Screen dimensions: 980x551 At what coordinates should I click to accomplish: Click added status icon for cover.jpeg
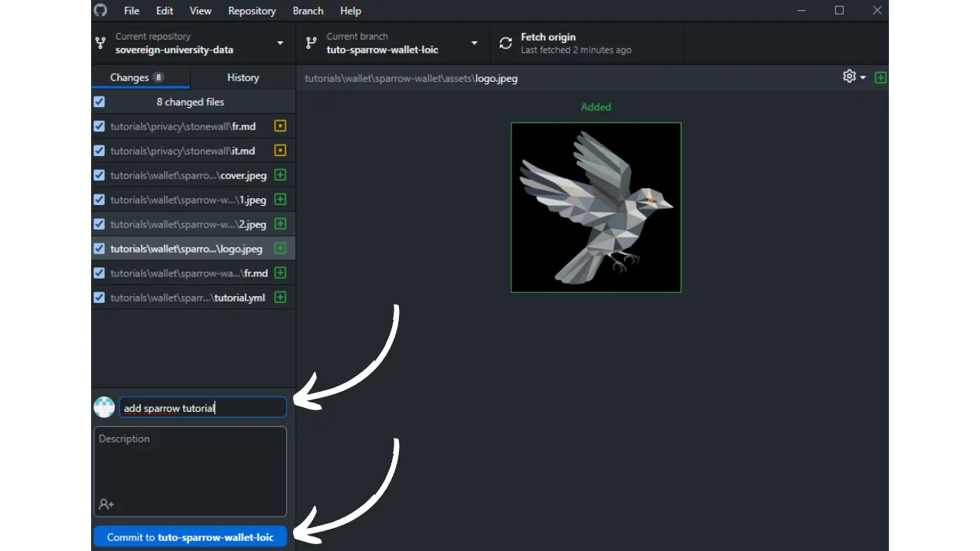click(280, 175)
